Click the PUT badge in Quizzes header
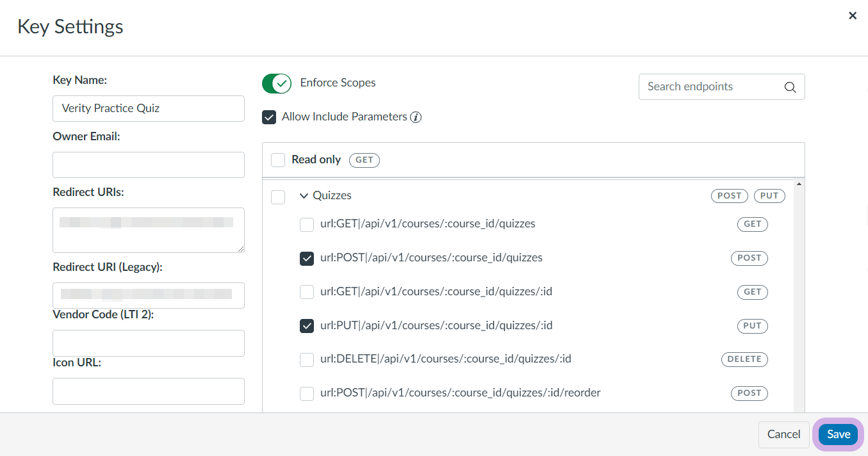 coord(770,196)
